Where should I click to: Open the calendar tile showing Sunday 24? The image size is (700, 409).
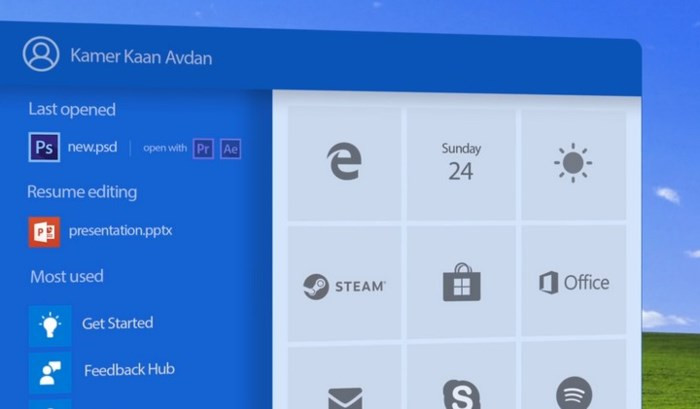pyautogui.click(x=460, y=163)
